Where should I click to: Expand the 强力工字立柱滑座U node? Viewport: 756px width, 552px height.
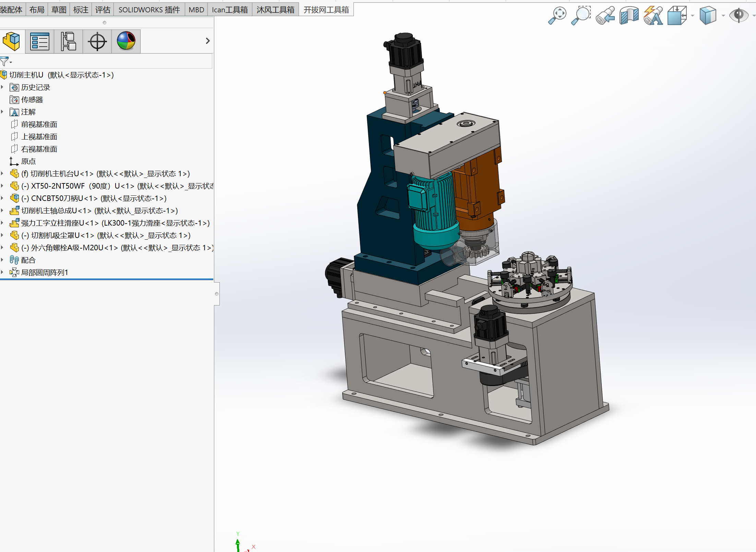coord(2,223)
